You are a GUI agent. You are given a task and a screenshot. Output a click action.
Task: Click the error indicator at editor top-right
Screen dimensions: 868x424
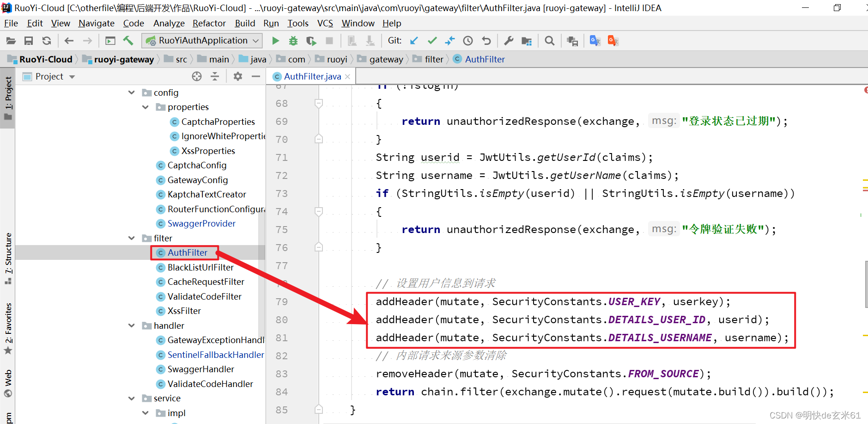pos(866,90)
